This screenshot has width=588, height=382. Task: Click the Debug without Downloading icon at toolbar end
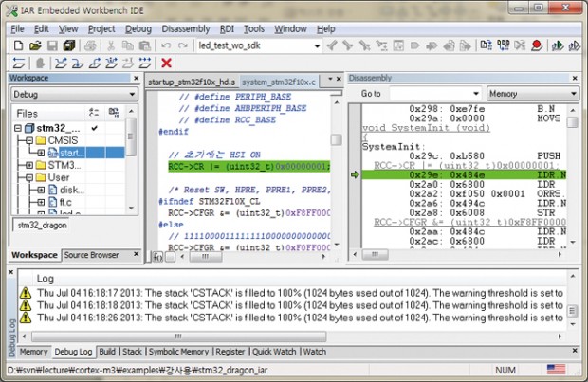[574, 45]
